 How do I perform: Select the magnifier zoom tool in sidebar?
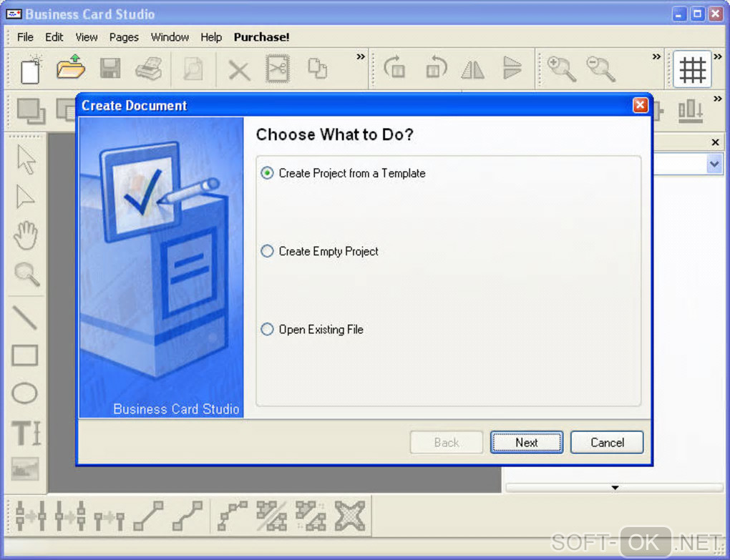26,274
